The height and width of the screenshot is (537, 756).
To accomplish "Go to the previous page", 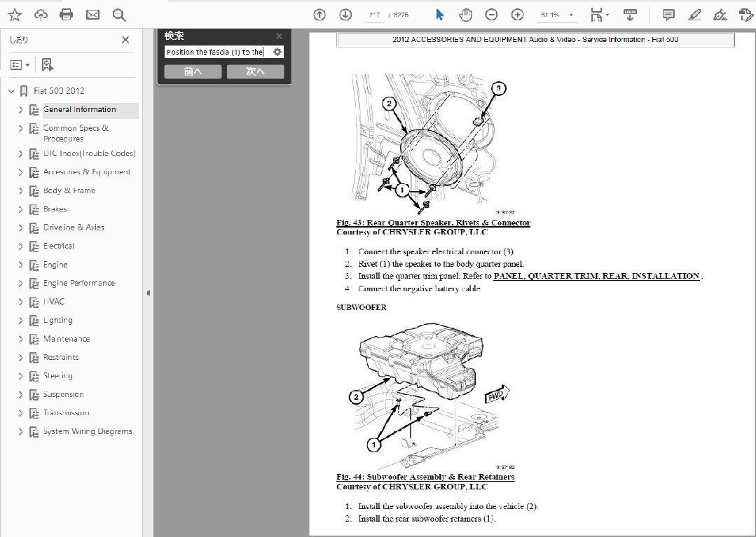I will click(319, 14).
